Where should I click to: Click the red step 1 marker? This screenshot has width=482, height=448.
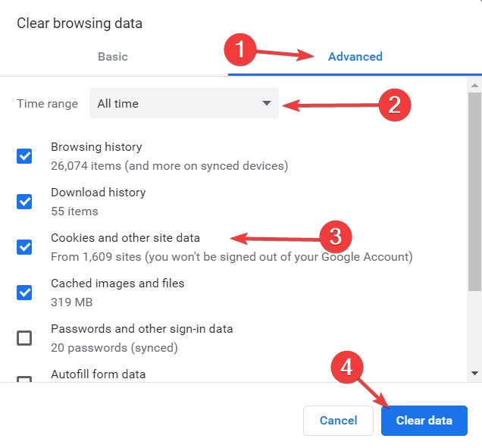click(240, 49)
